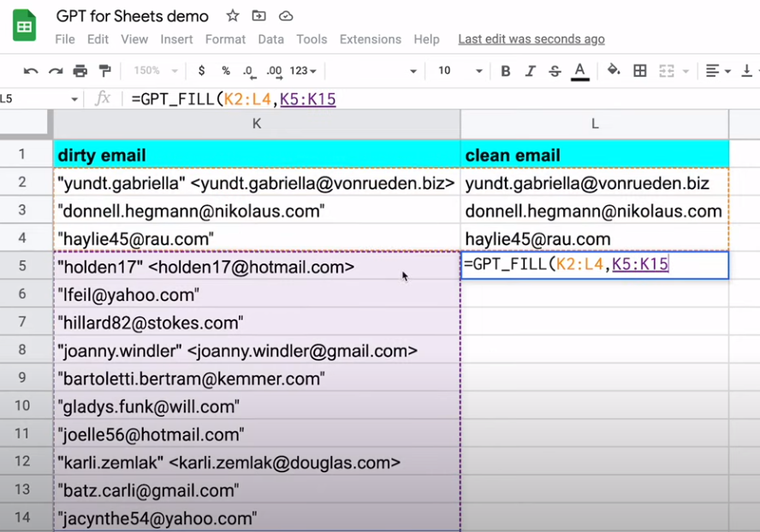Click the "batz.carli@gmail.com" cell
The height and width of the screenshot is (532, 760).
pyautogui.click(x=257, y=490)
